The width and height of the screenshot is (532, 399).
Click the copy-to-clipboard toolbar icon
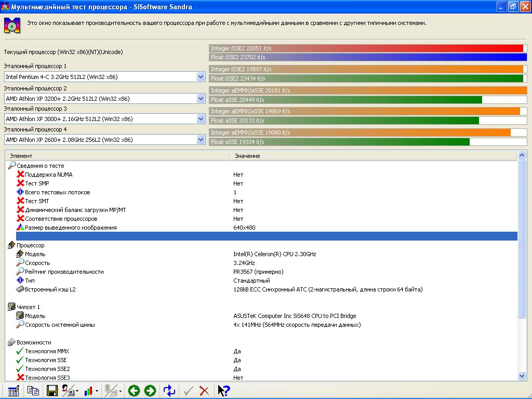pos(33,391)
